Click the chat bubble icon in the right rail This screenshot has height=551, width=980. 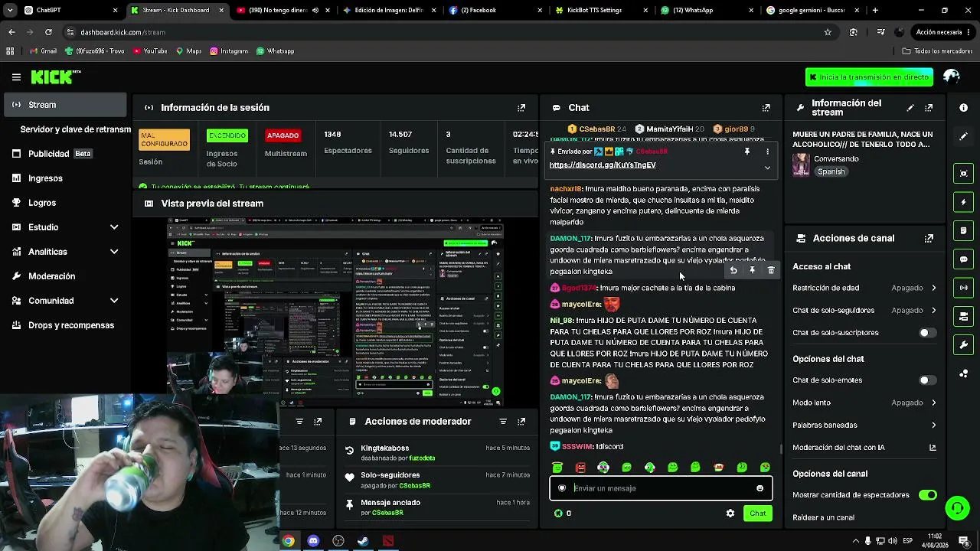[x=964, y=259]
